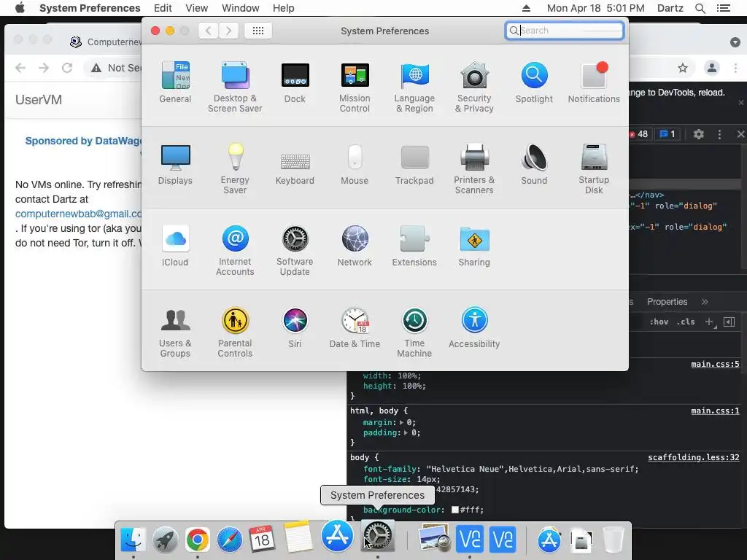Open Sharing preferences
Screen dimensions: 747x560
point(474,246)
